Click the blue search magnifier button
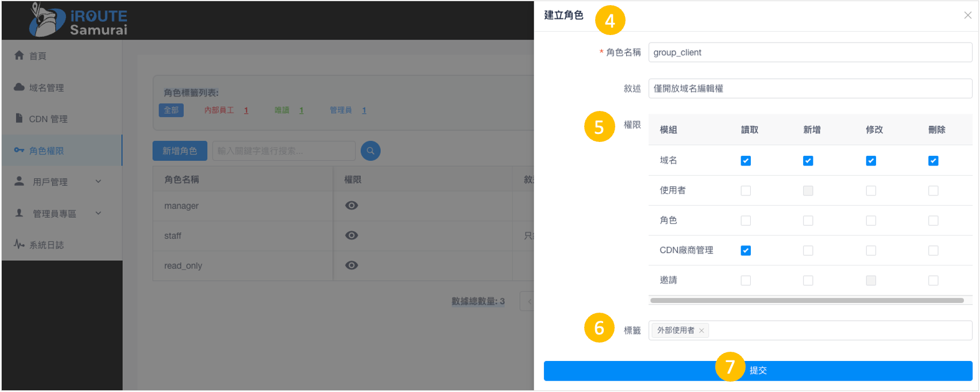Screen dimensions: 980x392 pyautogui.click(x=371, y=151)
